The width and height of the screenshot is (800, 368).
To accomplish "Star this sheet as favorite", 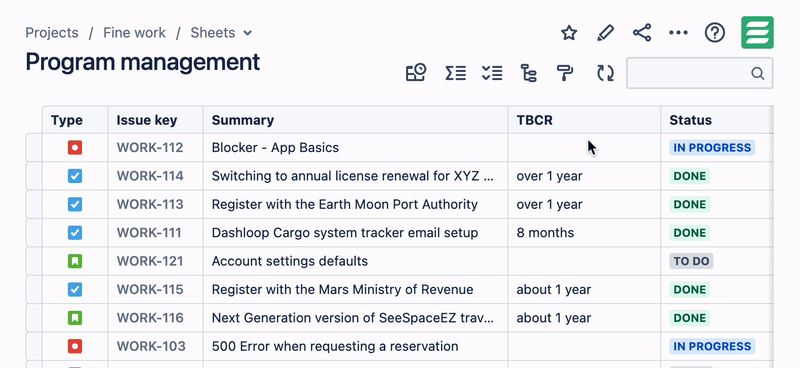I will coord(569,33).
